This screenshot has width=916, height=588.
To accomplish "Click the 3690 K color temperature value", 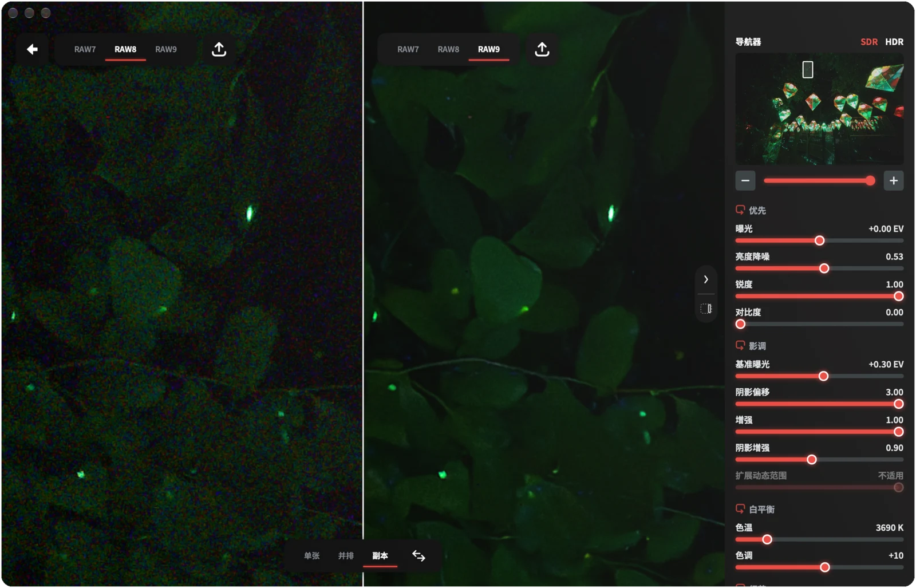I will point(889,528).
